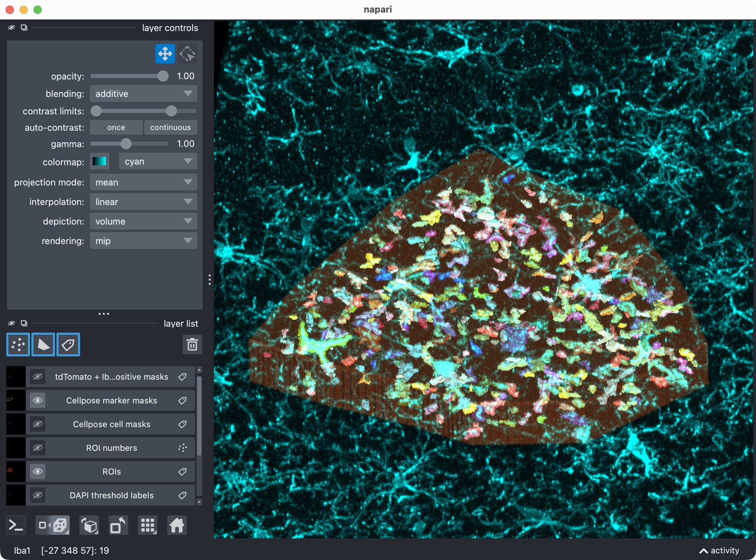Toggle 2D/3D view button

click(x=53, y=525)
